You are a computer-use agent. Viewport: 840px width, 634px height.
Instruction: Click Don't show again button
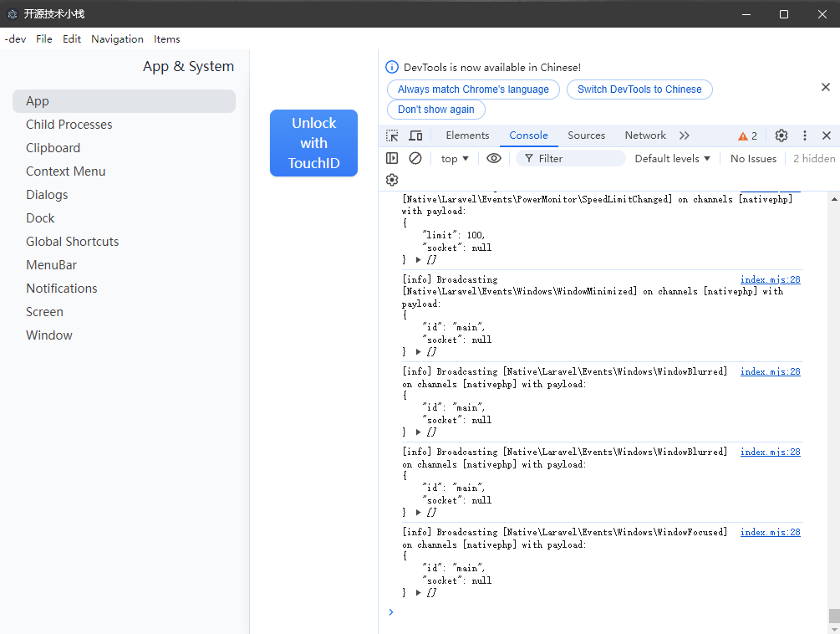tap(436, 110)
